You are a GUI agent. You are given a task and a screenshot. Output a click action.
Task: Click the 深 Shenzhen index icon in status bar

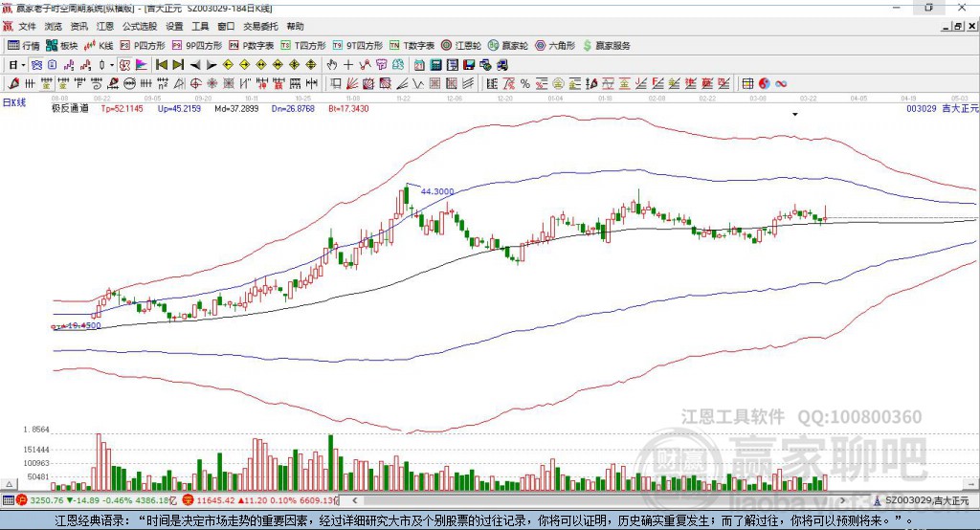pyautogui.click(x=189, y=500)
